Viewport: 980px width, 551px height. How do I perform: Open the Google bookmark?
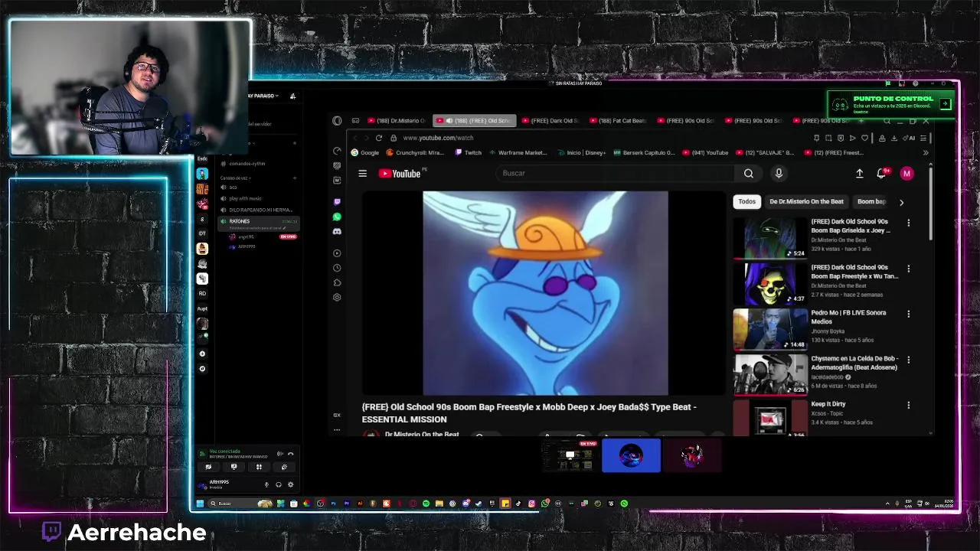pos(365,152)
